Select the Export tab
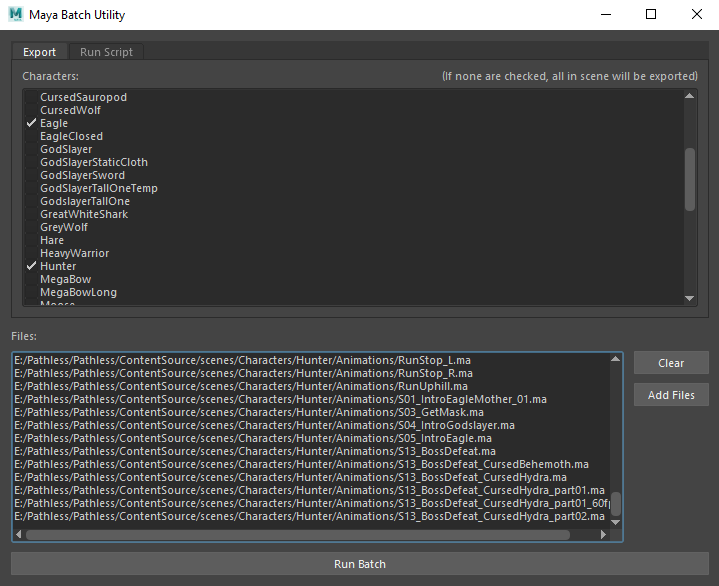 point(40,52)
